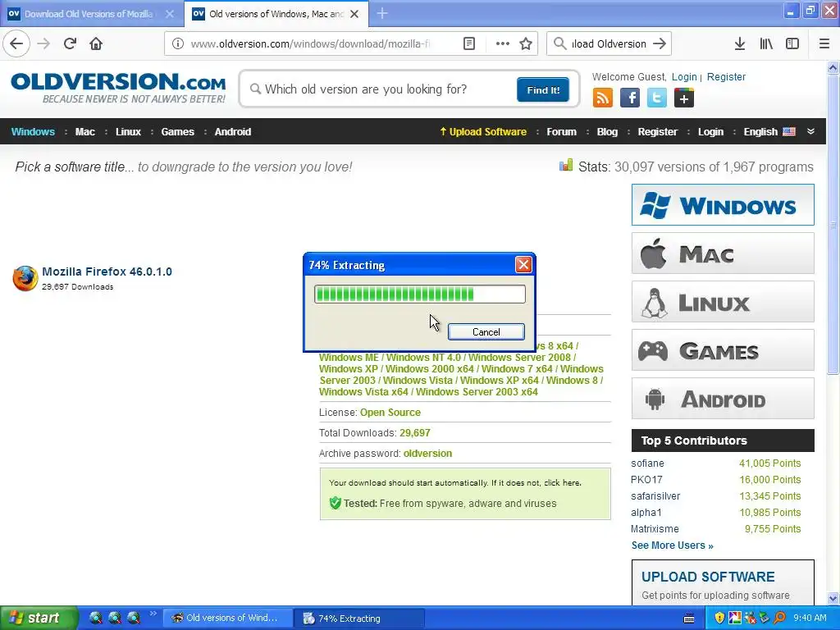Submit search with the arrow in search box
The width and height of the screenshot is (840, 630).
(x=660, y=43)
